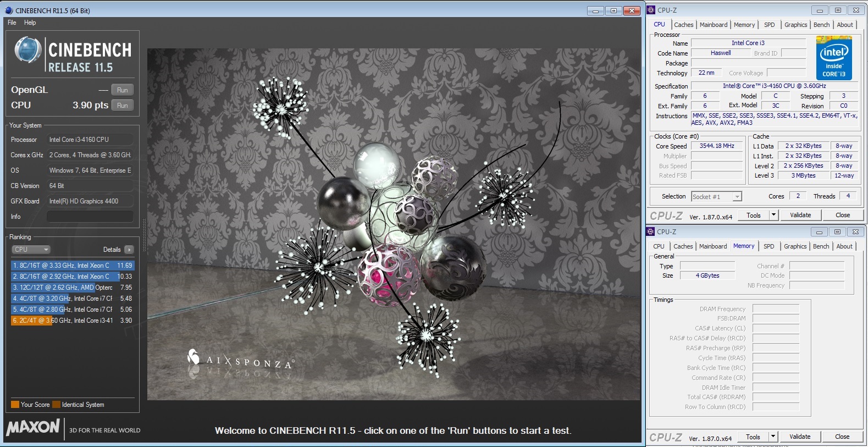This screenshot has width=868, height=447.
Task: Switch to Caches tab in top CPU-Z
Action: point(683,25)
